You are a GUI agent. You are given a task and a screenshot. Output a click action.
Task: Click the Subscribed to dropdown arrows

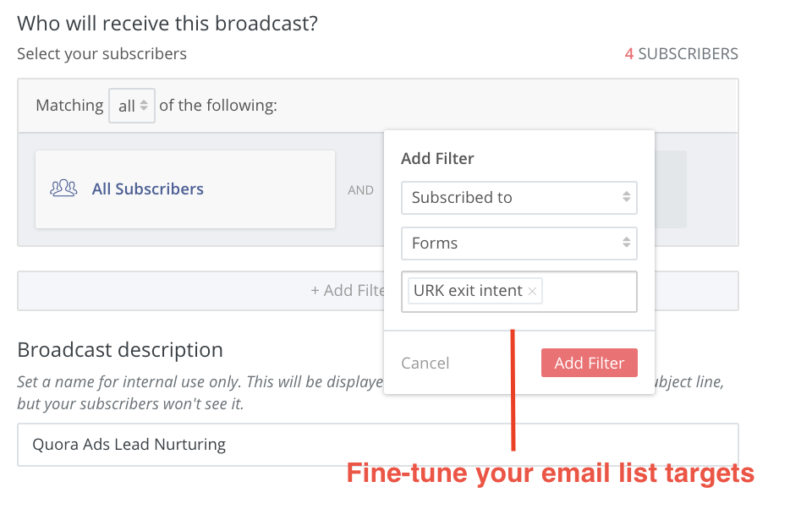tap(626, 197)
